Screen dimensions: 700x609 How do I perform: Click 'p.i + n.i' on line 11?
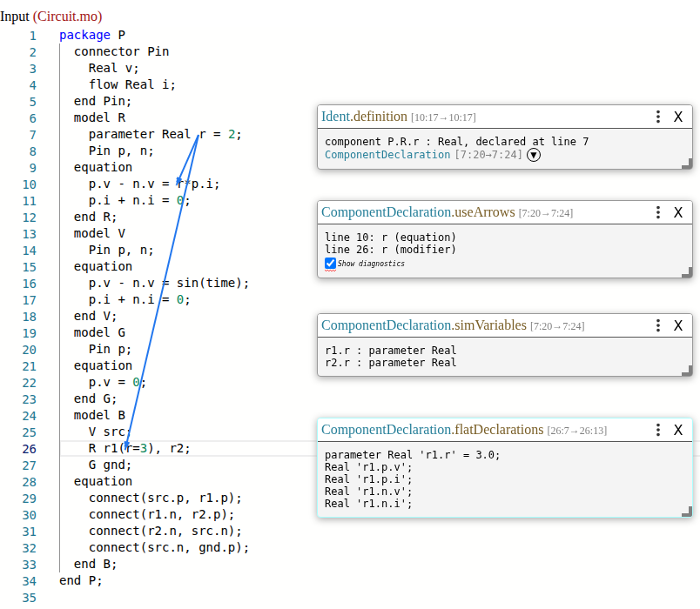point(121,200)
